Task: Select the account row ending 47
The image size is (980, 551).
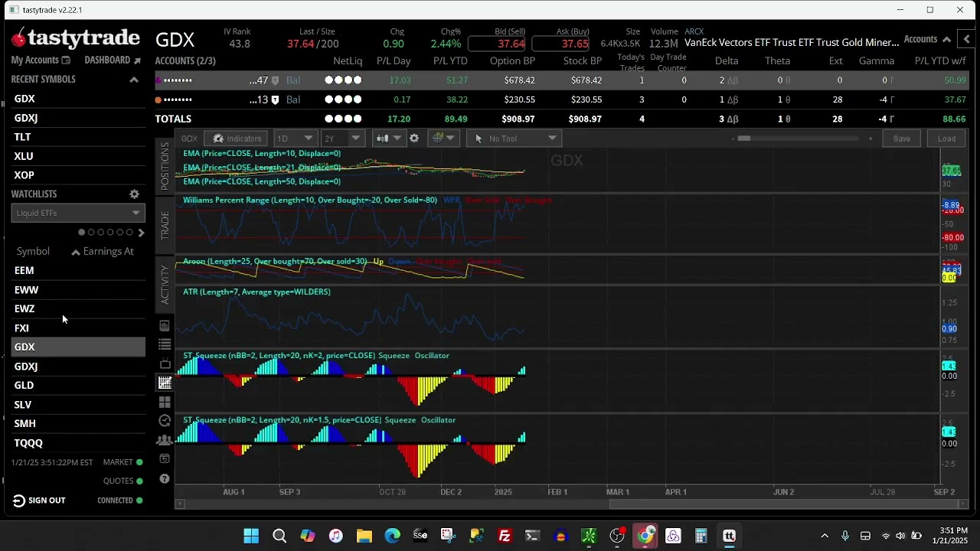Action: pyautogui.click(x=562, y=80)
